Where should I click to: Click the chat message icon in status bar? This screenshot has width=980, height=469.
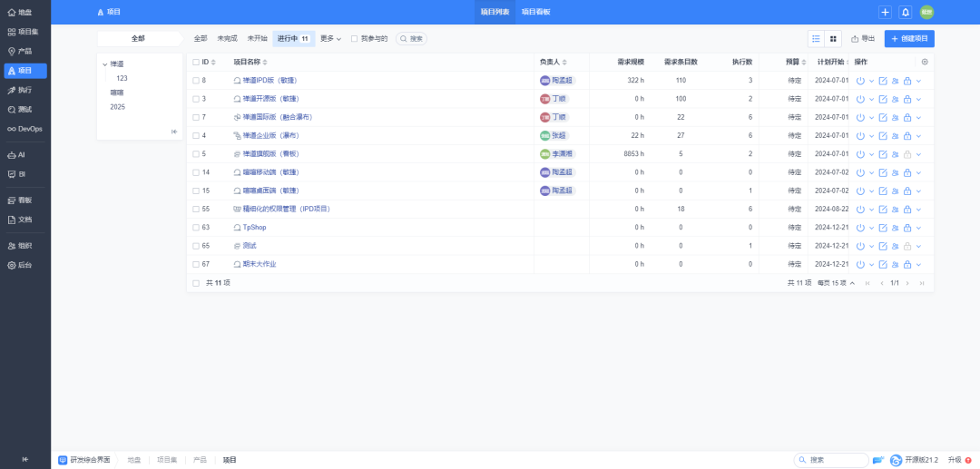[877, 460]
